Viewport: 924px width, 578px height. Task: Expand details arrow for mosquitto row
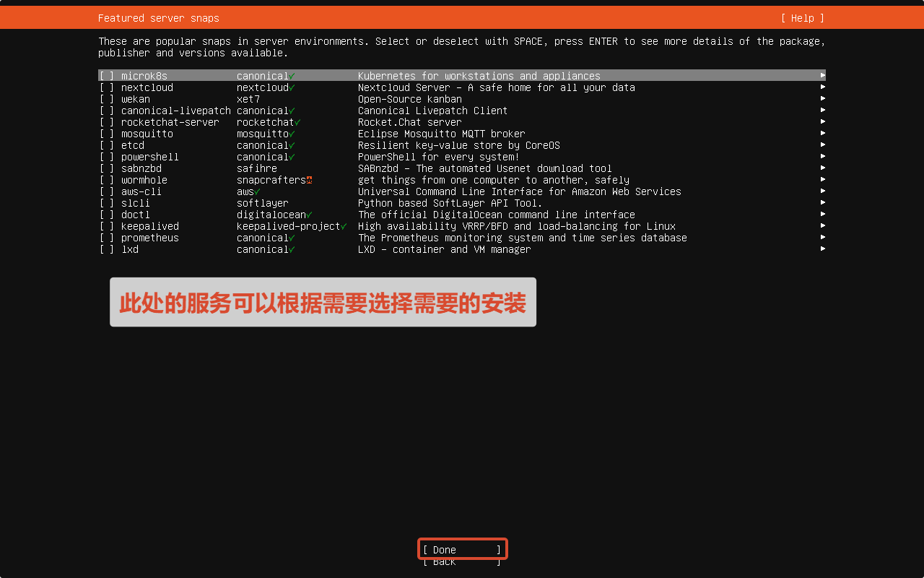point(823,133)
